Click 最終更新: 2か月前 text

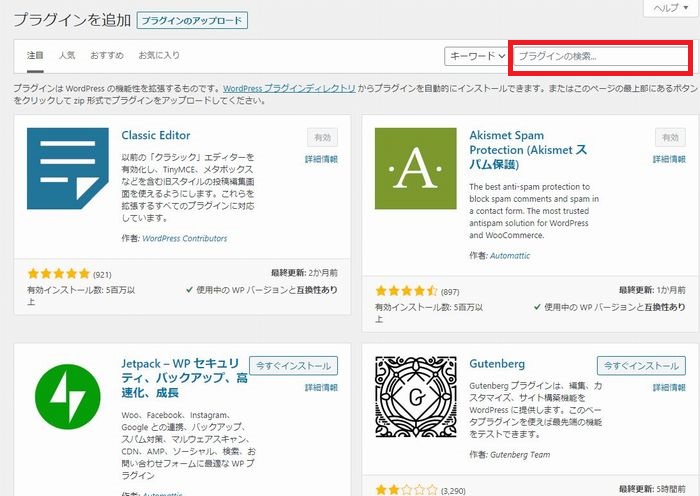(x=304, y=273)
